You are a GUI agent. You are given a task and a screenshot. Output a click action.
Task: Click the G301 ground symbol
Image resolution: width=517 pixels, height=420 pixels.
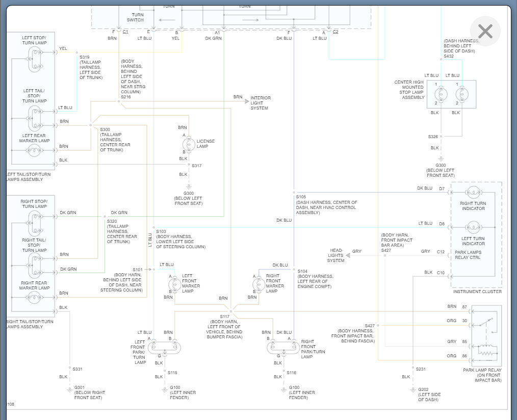[69, 389]
